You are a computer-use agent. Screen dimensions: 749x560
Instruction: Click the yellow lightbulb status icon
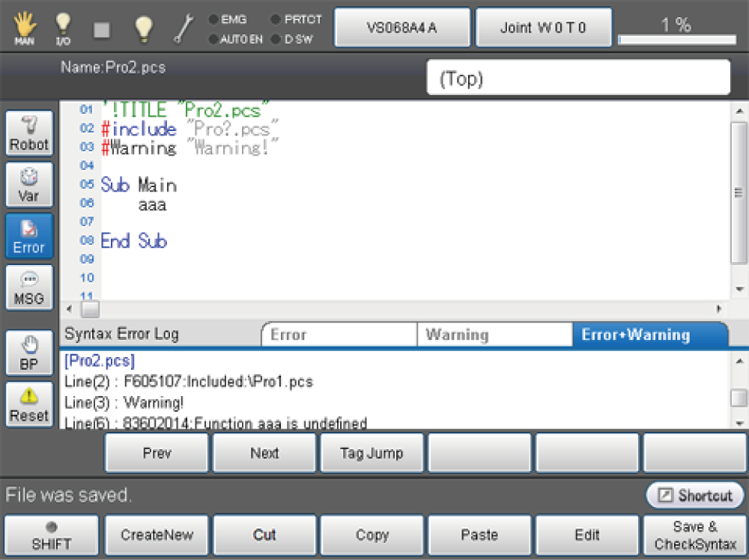pyautogui.click(x=143, y=28)
